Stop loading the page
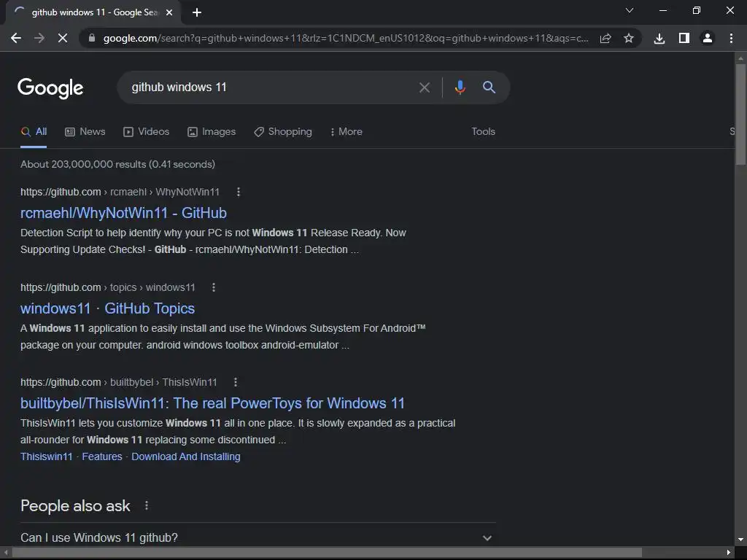747x560 pixels. click(63, 38)
